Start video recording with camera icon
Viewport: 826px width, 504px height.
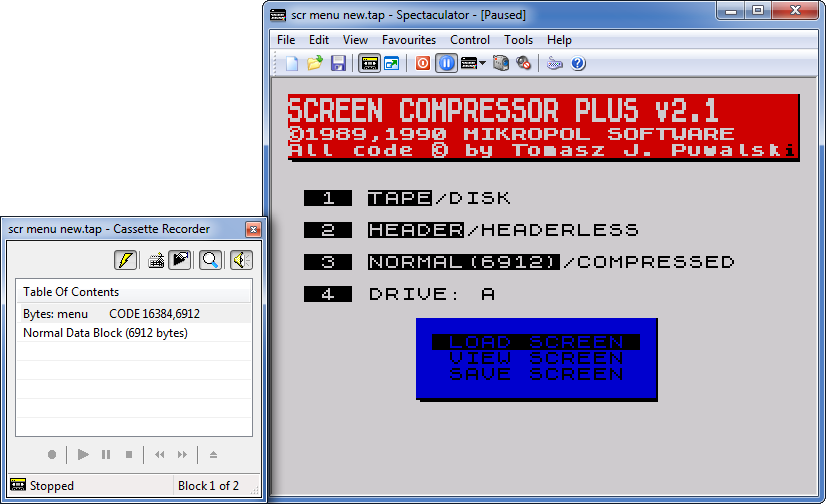[500, 64]
